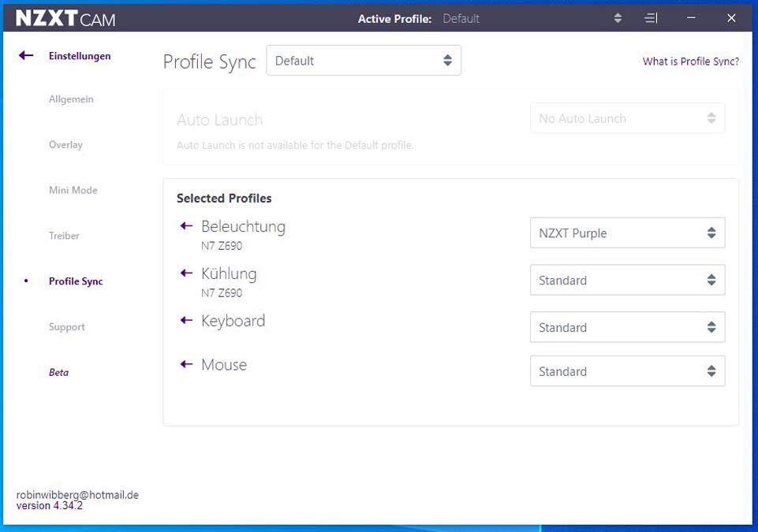This screenshot has width=758, height=532.
Task: Open the Treiber settings section
Action: [x=64, y=236]
